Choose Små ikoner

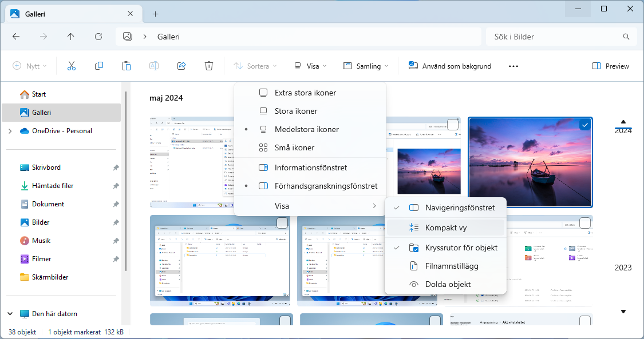pos(310,147)
